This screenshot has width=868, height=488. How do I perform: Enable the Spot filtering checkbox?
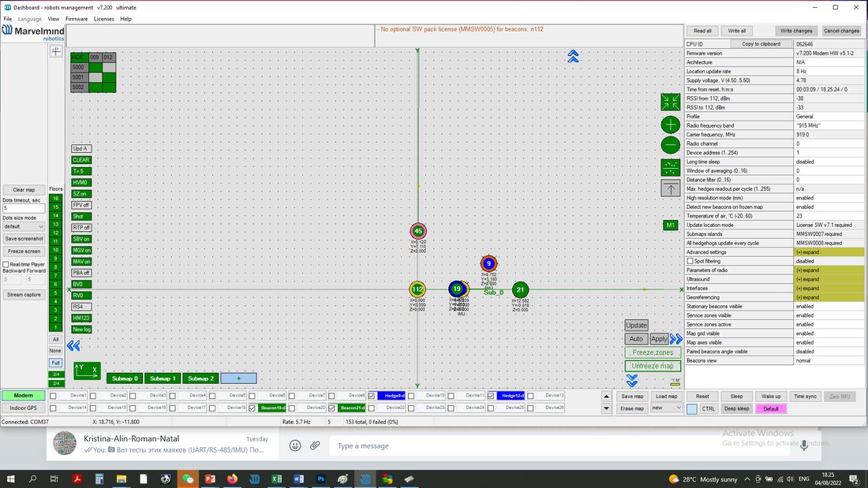[690, 261]
